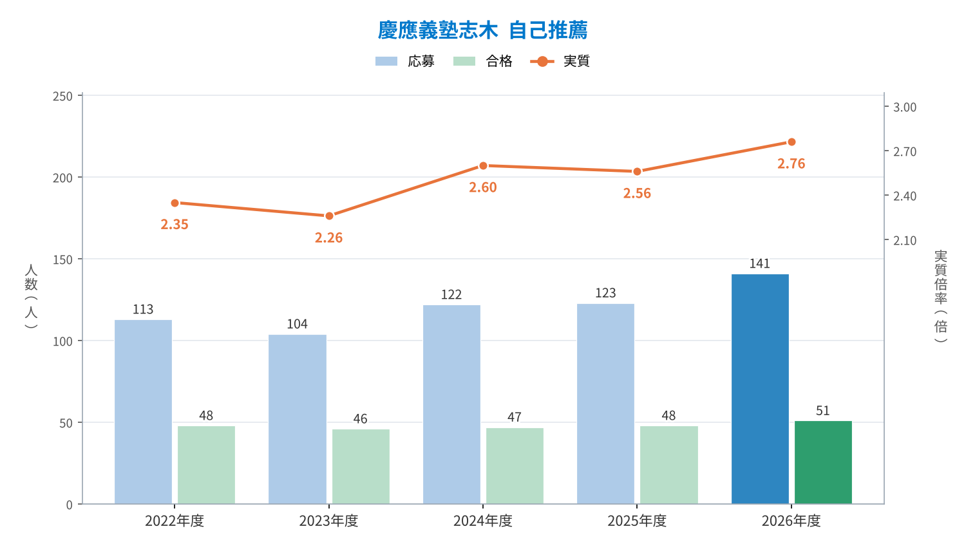
Task: Click the 51 value label
Action: point(823,411)
